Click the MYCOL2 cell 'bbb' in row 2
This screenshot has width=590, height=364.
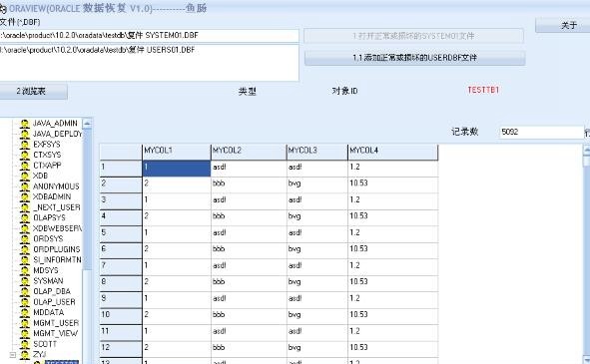coord(249,185)
